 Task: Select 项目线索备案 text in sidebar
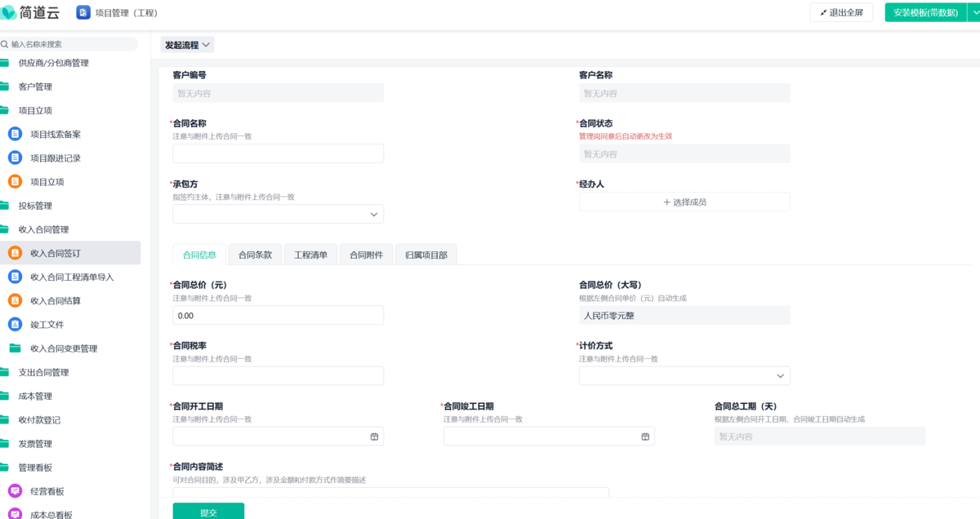(56, 134)
